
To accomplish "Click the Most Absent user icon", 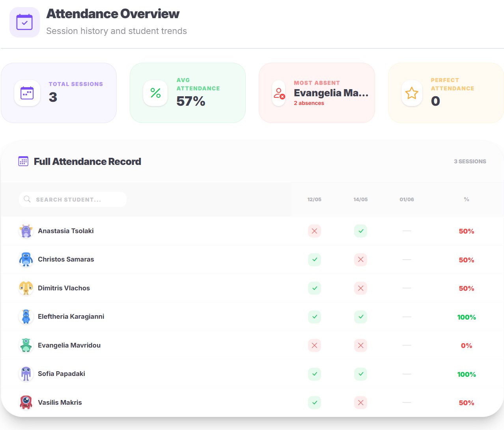I will tap(279, 93).
